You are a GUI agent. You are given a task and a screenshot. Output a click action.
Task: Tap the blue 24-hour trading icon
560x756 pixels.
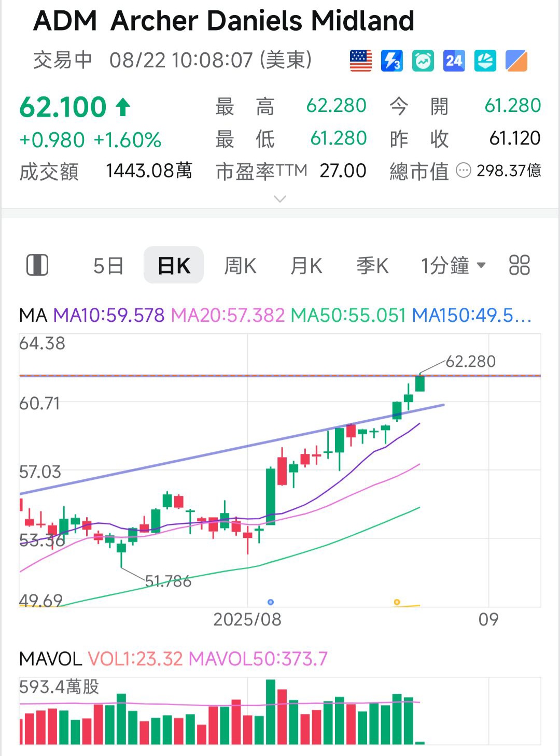454,61
